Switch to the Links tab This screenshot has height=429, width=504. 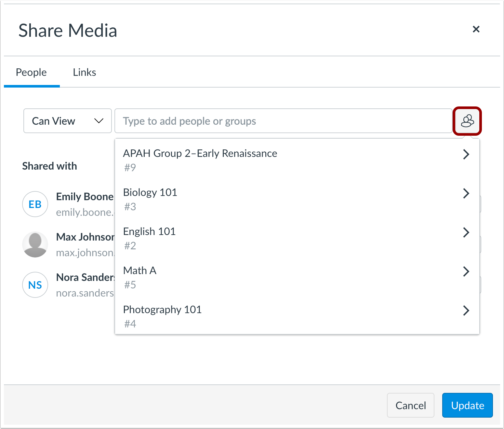coord(84,72)
